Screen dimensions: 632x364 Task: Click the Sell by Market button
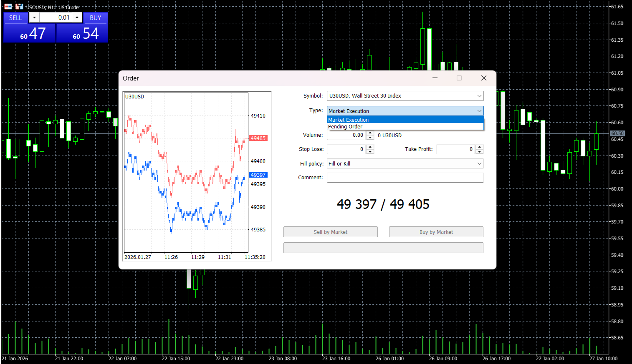(331, 232)
